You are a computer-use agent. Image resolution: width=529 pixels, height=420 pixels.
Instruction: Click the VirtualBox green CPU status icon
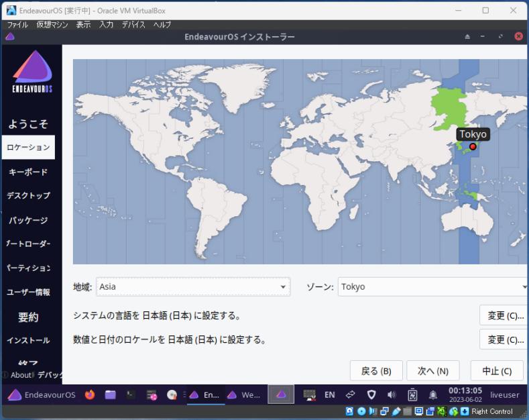[442, 411]
